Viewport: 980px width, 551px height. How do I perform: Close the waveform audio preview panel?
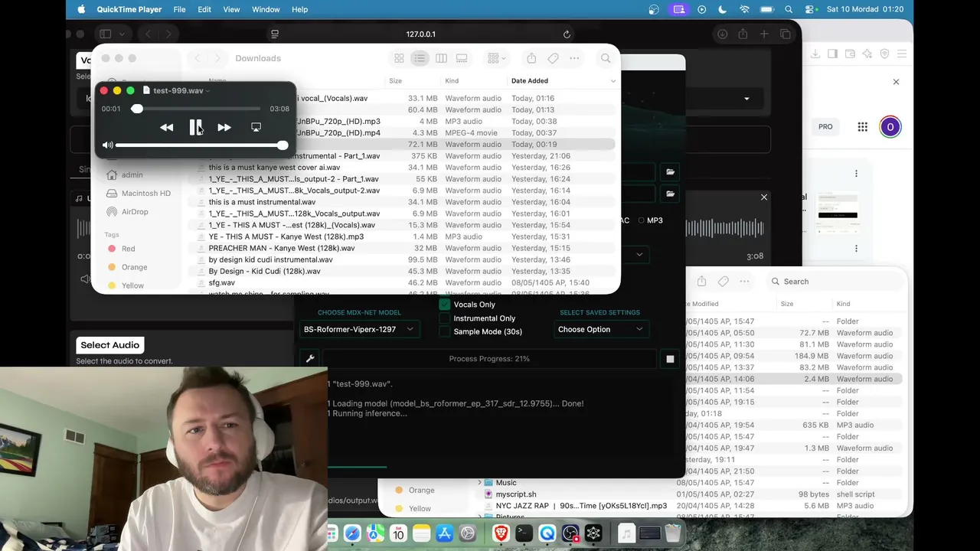point(763,197)
